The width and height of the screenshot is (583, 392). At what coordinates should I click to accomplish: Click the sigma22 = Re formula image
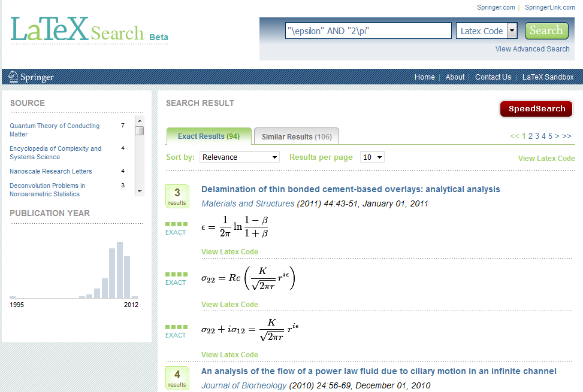click(248, 278)
